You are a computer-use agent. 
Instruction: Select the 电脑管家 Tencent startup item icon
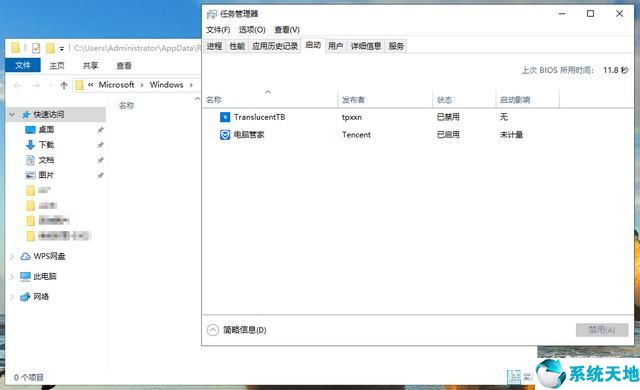[225, 135]
